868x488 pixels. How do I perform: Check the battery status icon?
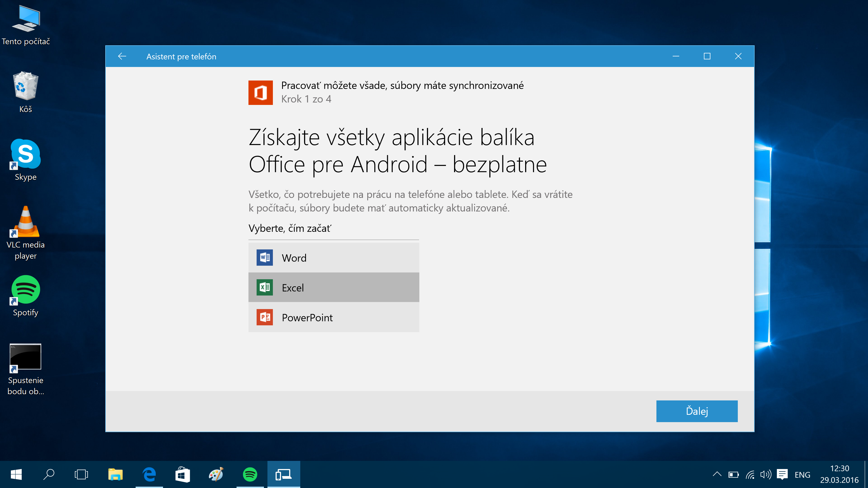point(733,474)
